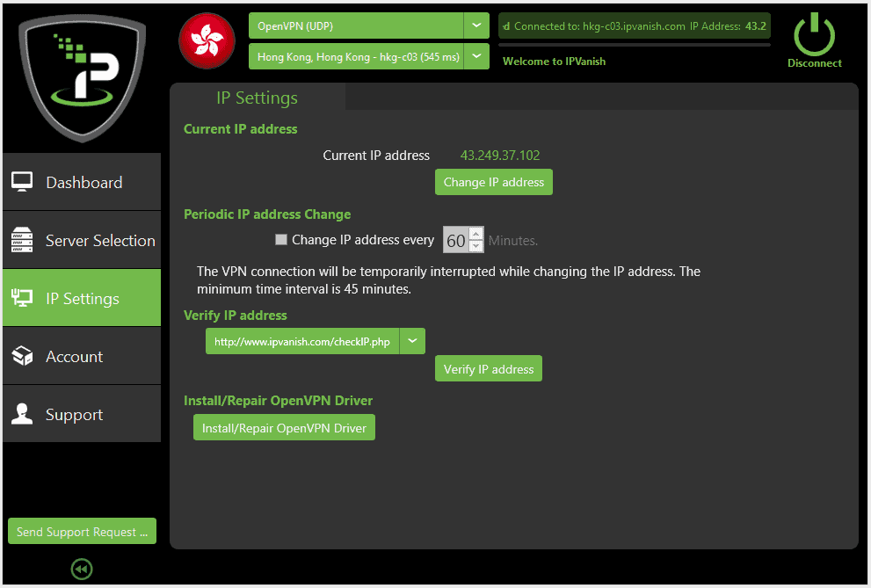This screenshot has height=588, width=871.
Task: Click the Disconnect label
Action: (815, 62)
